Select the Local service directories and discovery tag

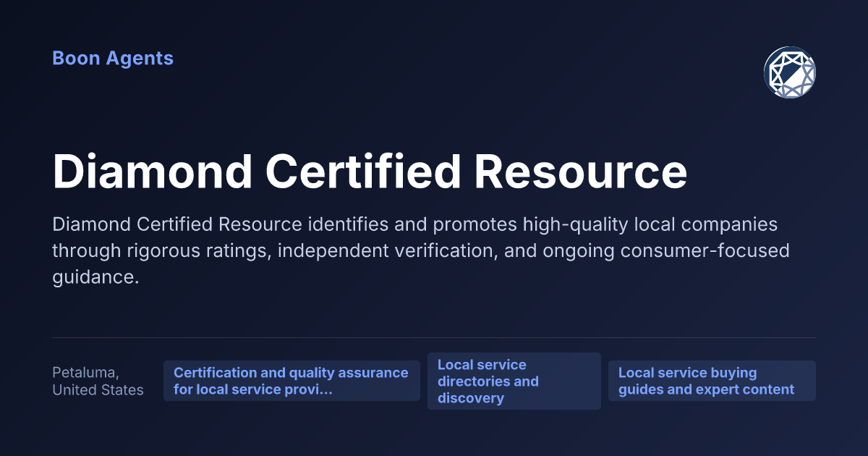(x=514, y=381)
